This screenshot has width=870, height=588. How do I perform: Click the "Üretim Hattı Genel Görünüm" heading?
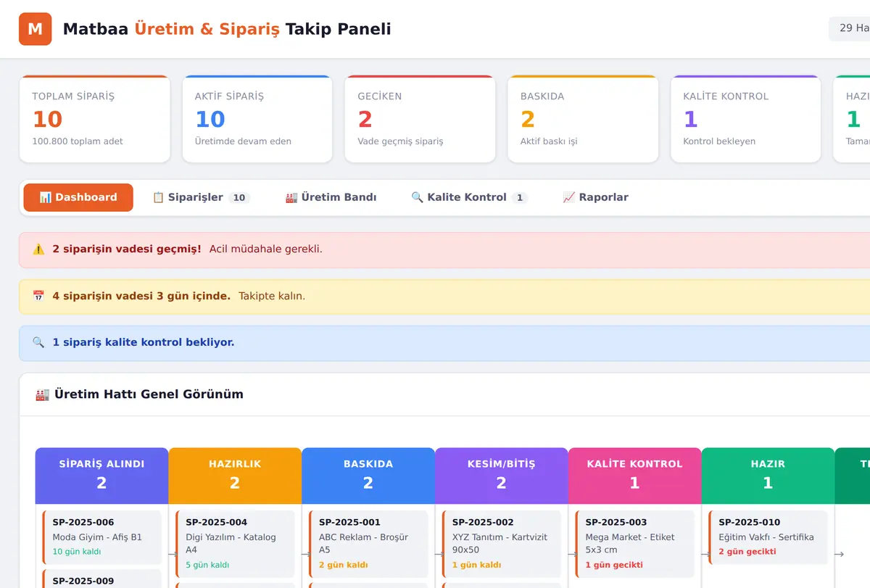click(149, 394)
